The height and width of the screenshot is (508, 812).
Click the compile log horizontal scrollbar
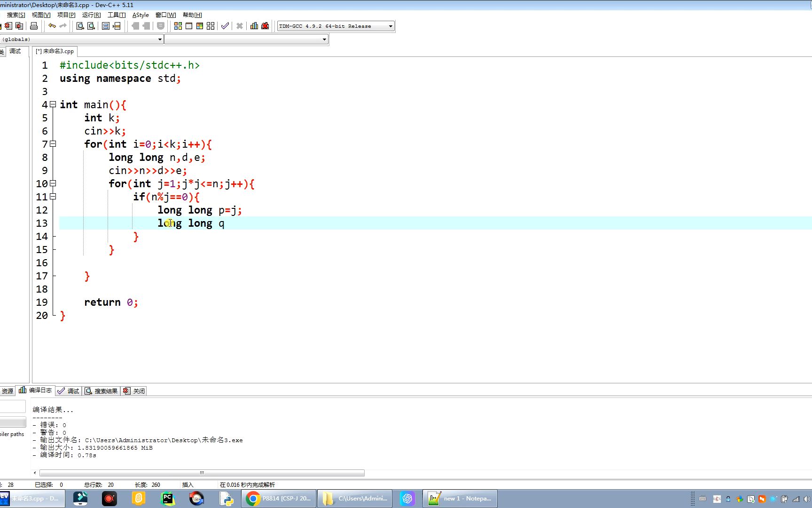click(202, 473)
